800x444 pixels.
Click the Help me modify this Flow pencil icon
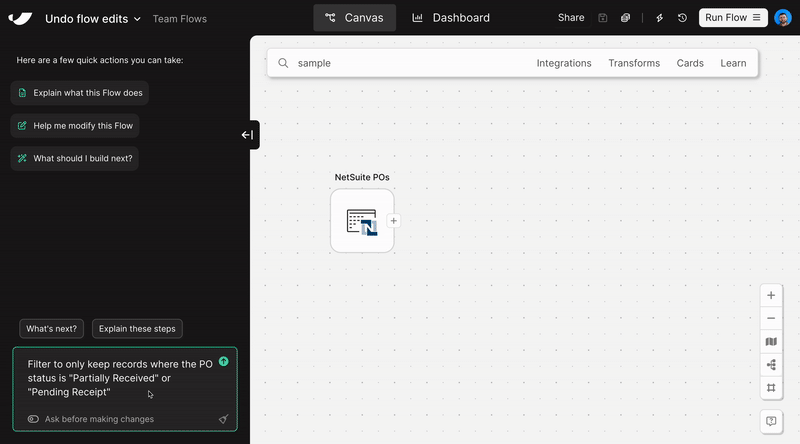[x=22, y=126]
